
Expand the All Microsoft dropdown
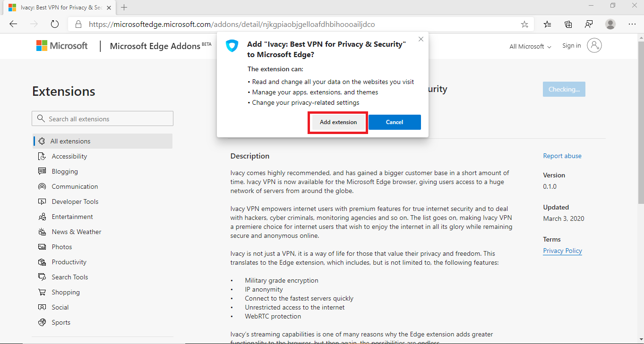530,46
